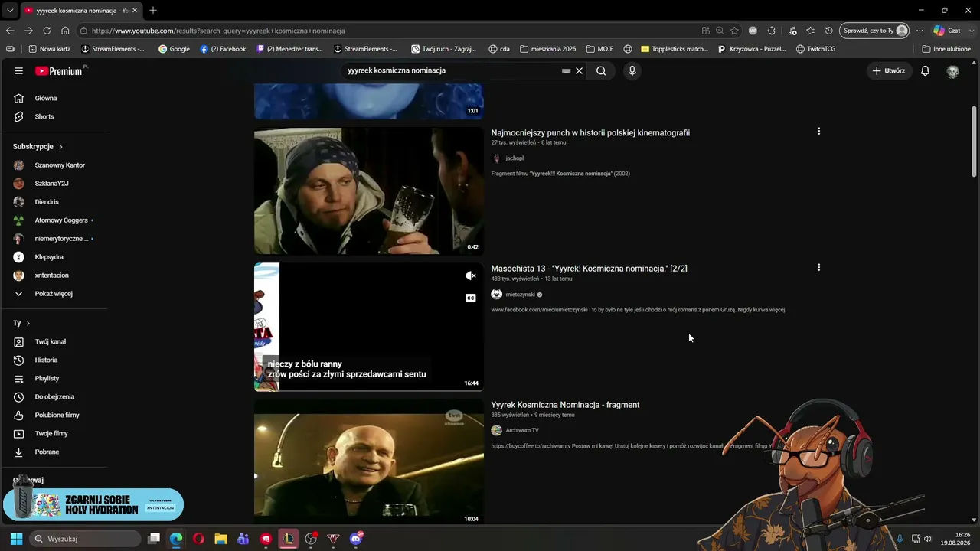Viewport: 980px width, 551px height.
Task: Go back in browser history
Action: (x=10, y=31)
